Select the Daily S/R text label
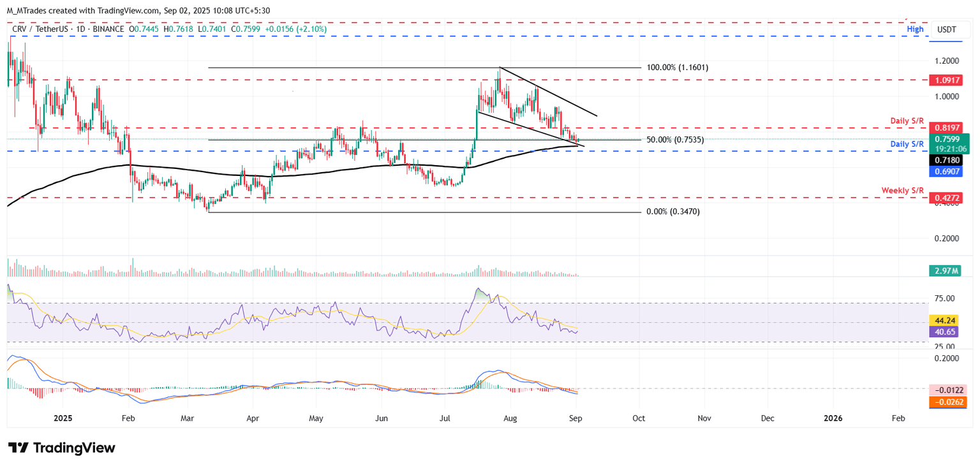Image resolution: width=980 pixels, height=468 pixels. coord(907,121)
